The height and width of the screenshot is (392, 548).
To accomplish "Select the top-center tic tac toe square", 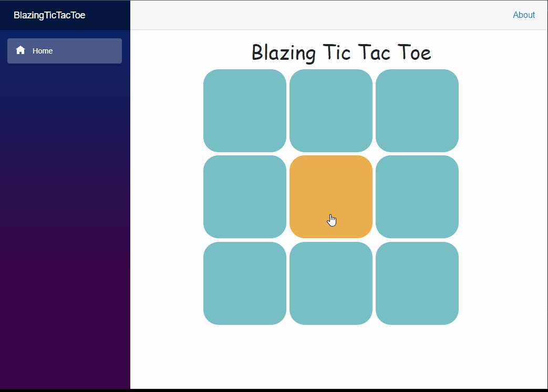I will [330, 110].
